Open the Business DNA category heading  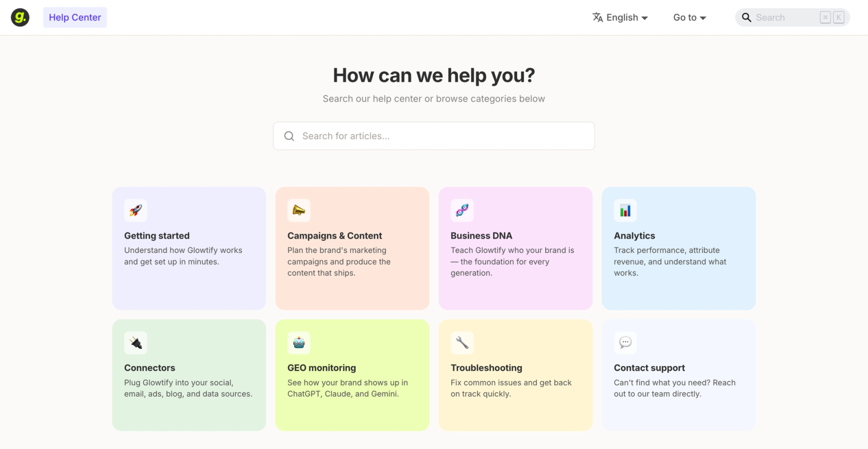481,236
